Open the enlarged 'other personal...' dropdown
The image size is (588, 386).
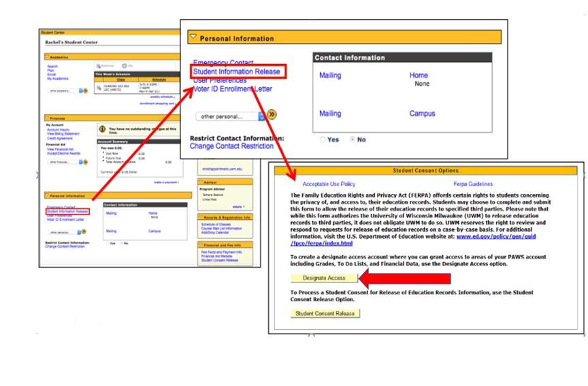click(x=230, y=116)
